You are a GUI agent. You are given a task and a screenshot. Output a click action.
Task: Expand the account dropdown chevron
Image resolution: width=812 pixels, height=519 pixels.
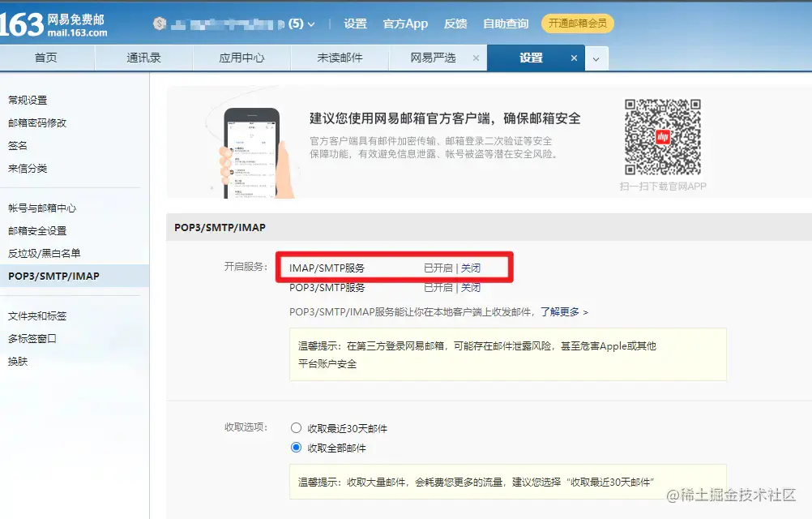(x=311, y=24)
